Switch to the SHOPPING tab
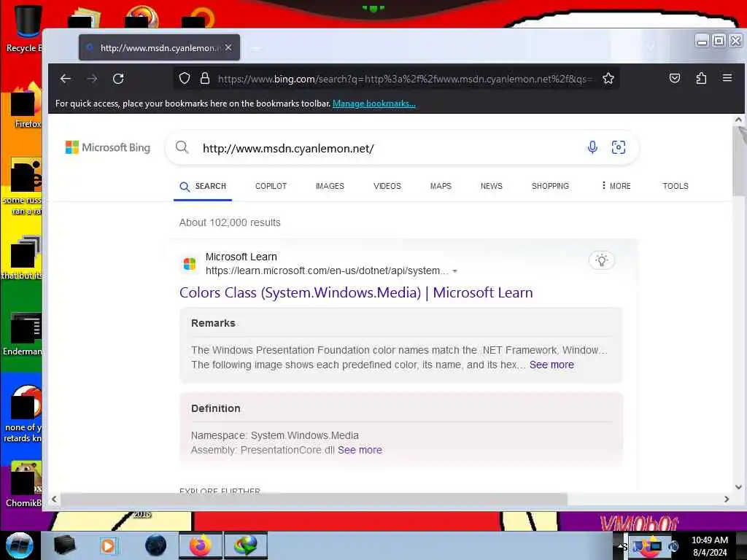Viewport: 747px width, 560px height. coord(550,186)
